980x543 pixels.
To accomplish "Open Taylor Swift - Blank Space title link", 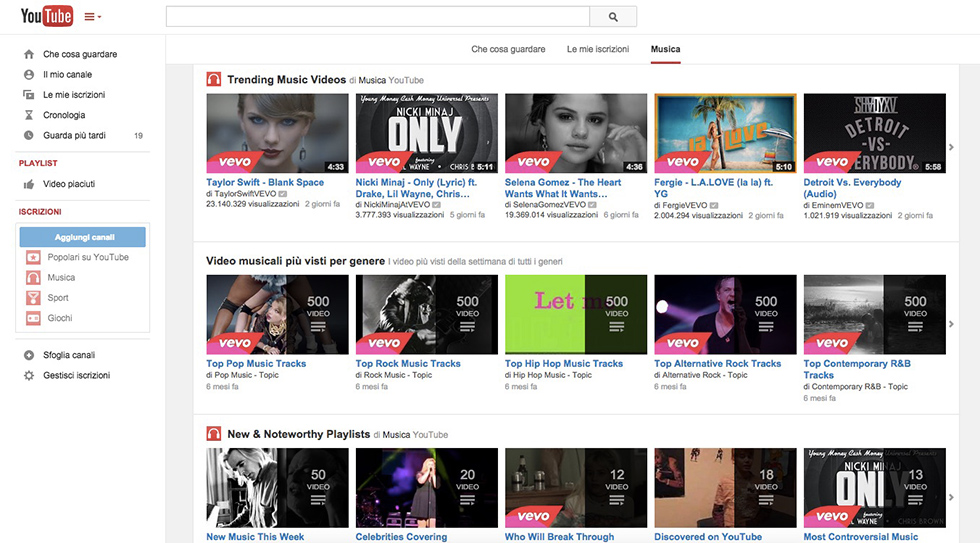I will click(265, 183).
